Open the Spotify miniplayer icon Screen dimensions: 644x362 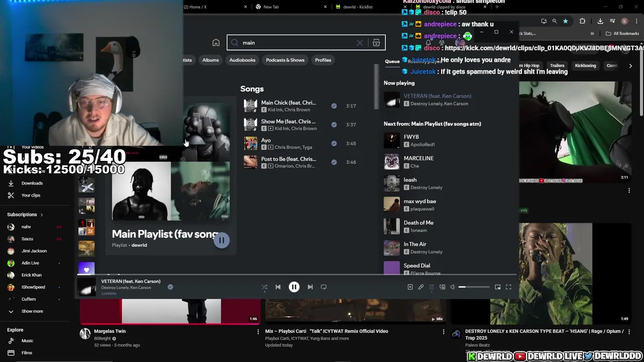pyautogui.click(x=498, y=287)
